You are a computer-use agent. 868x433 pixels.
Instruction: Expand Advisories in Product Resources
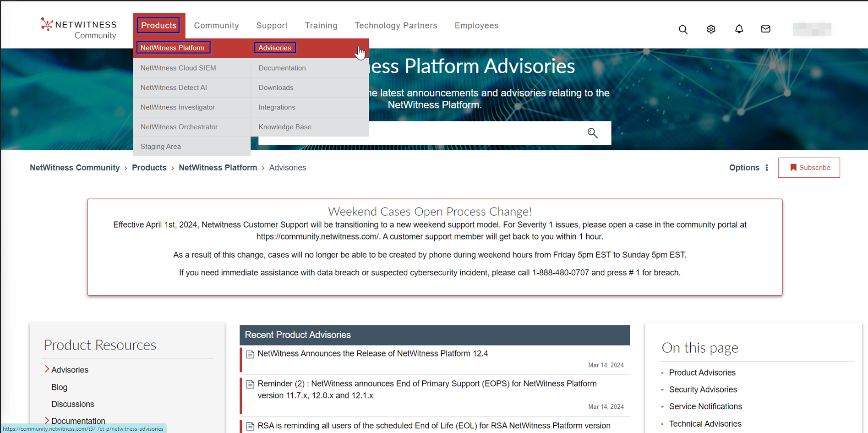[x=47, y=369]
